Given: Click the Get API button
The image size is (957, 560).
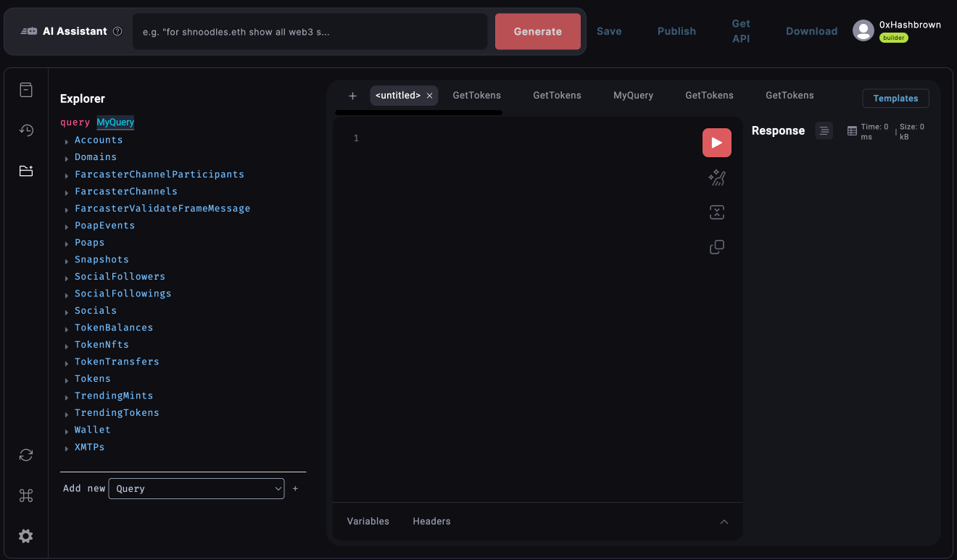Looking at the screenshot, I should 741,31.
